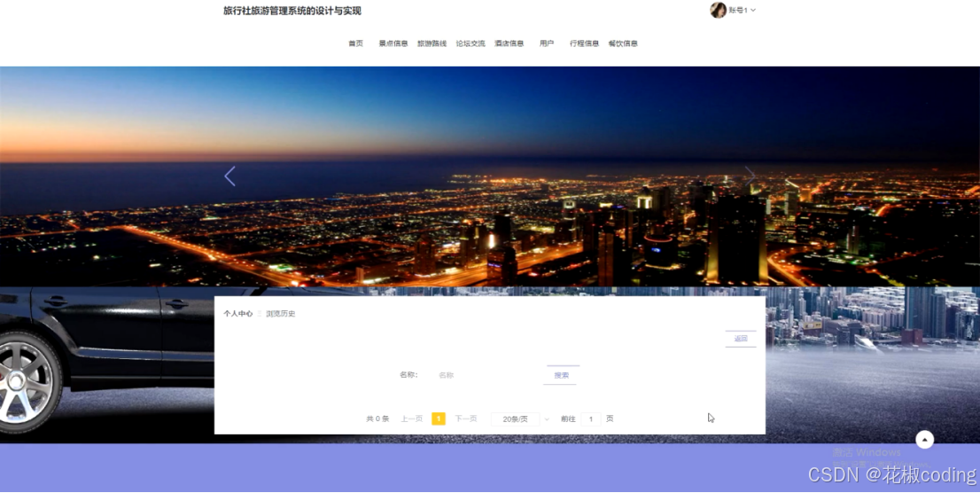Screen dimensions: 980x493
Task: Click the 个人中心 breadcrumb link
Action: (x=238, y=313)
